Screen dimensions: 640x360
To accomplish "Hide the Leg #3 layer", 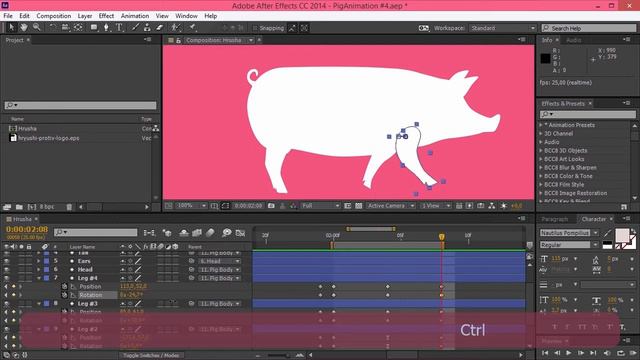I will pos(7,304).
